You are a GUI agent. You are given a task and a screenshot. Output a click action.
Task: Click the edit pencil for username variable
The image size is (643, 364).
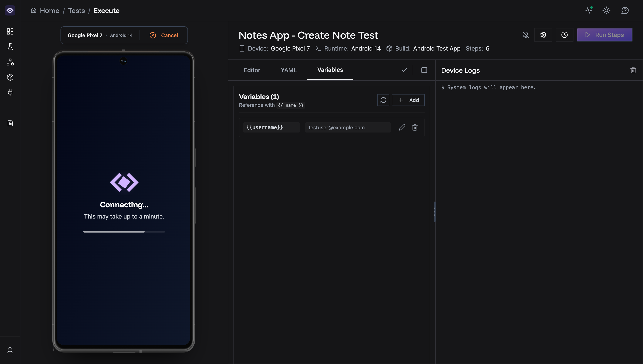coord(402,127)
